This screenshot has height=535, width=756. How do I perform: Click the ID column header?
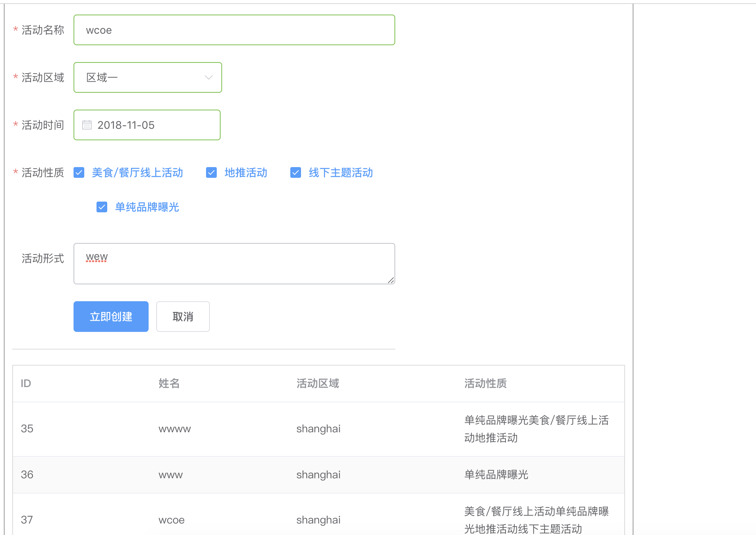coord(26,384)
